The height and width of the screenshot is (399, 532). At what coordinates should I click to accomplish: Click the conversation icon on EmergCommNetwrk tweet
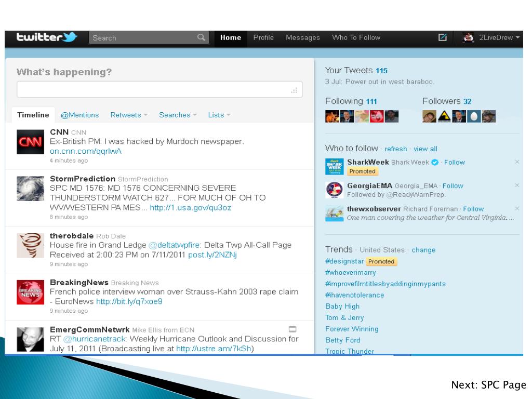292,329
